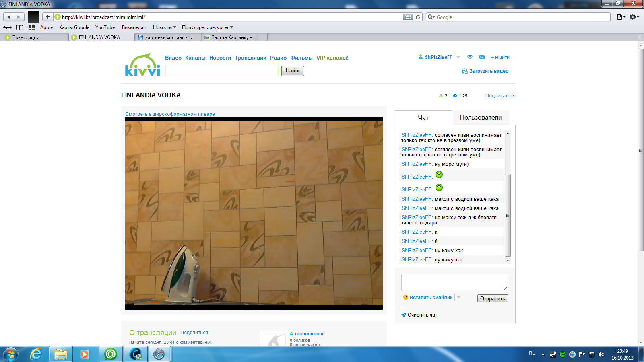Send chat message with Отправить button
This screenshot has height=362, width=644.
(x=493, y=298)
